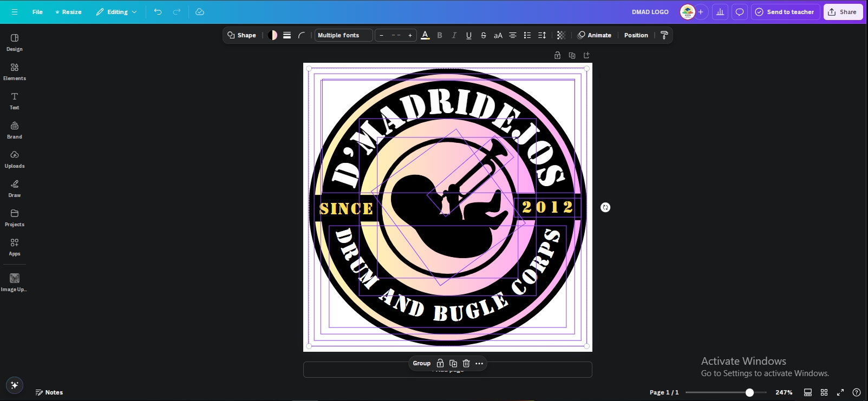Open the hamburger main menu
Image resolution: width=868 pixels, height=401 pixels.
coord(15,12)
